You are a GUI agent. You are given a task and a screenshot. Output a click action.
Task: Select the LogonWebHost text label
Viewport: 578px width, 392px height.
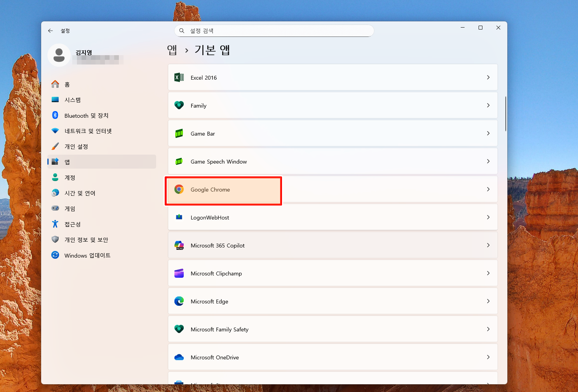(x=210, y=218)
